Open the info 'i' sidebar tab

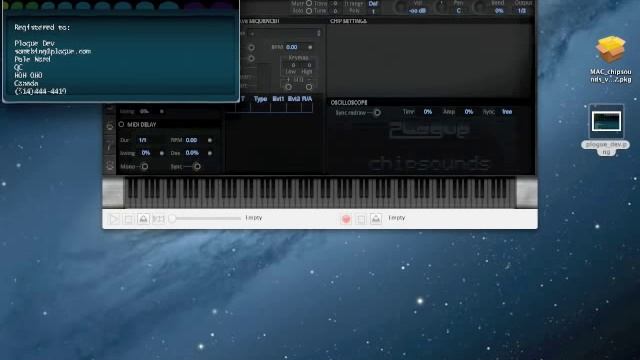(x=109, y=147)
